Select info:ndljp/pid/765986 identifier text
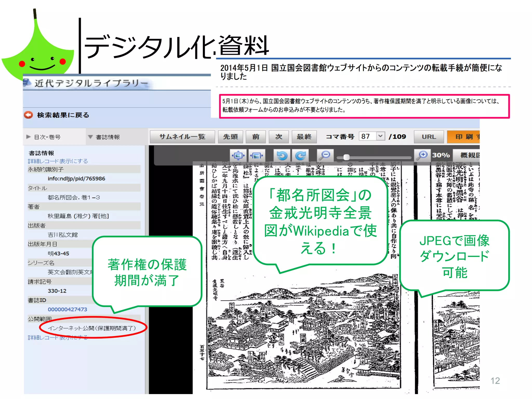 (76, 178)
